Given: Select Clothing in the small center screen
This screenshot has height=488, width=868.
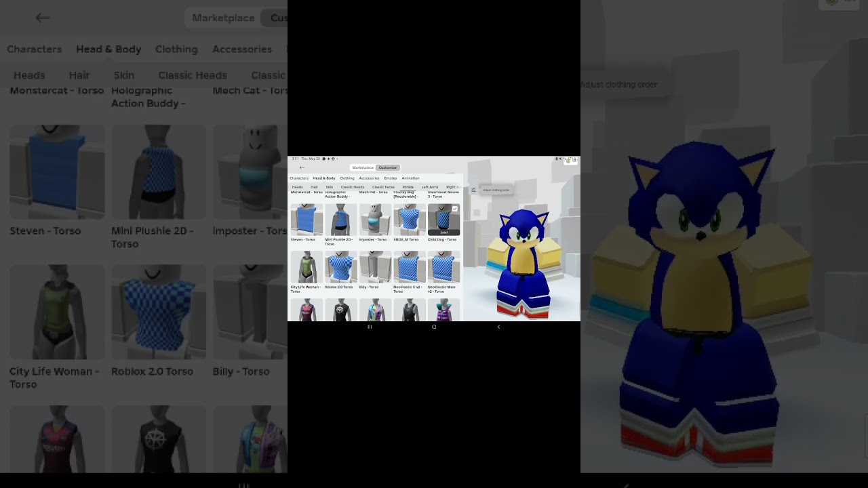Looking at the screenshot, I should pyautogui.click(x=347, y=178).
